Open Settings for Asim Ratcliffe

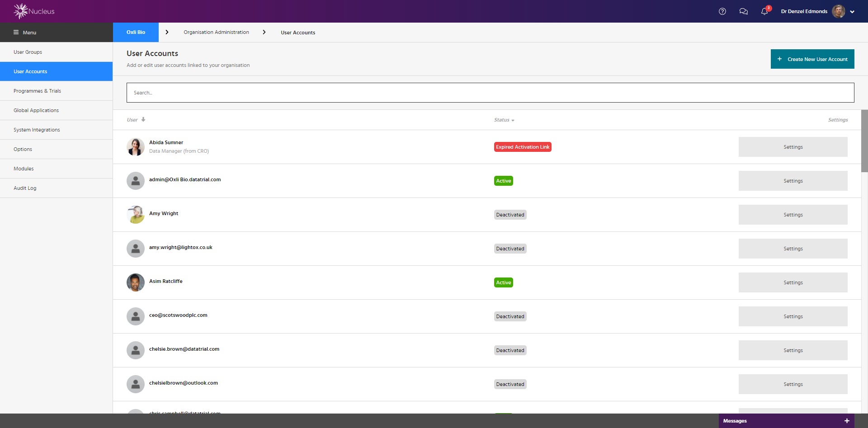[793, 282]
